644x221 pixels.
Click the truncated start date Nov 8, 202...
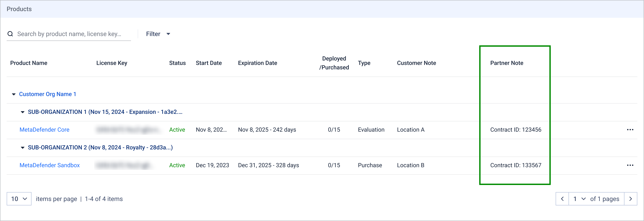tap(211, 130)
